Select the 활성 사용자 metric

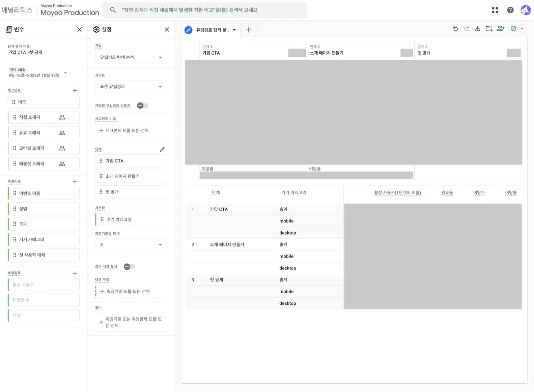(x=44, y=285)
